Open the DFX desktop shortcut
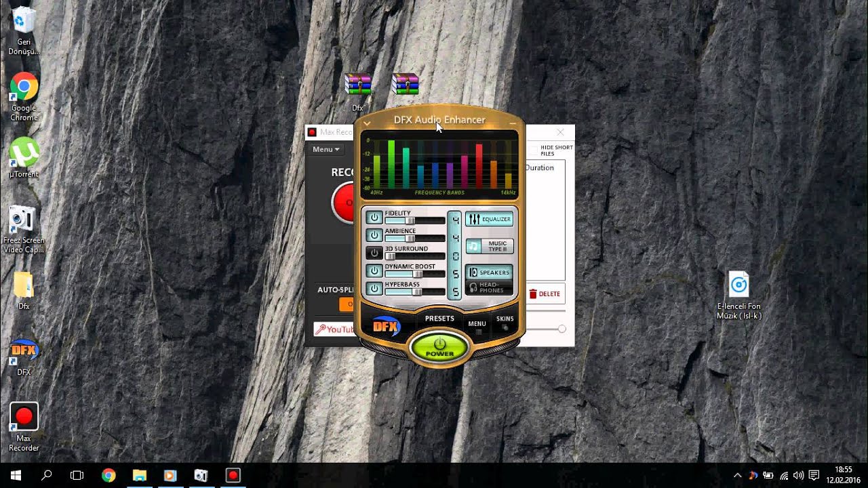 24,357
